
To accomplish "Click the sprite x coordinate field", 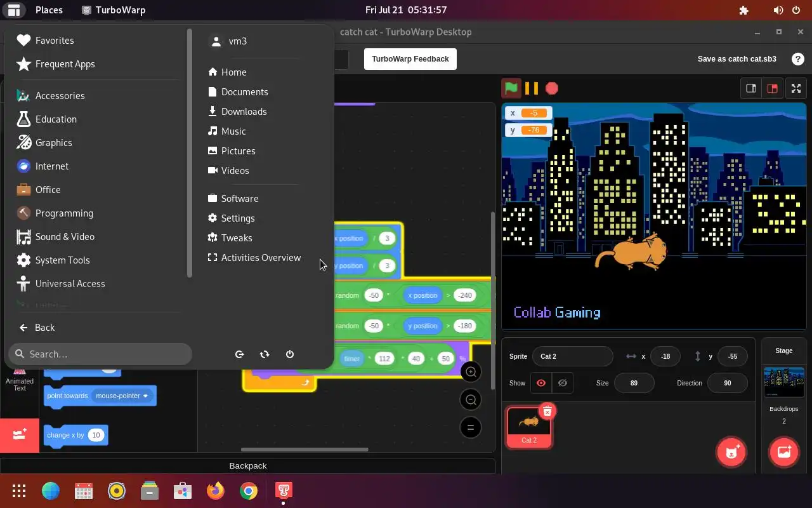I will (x=665, y=356).
